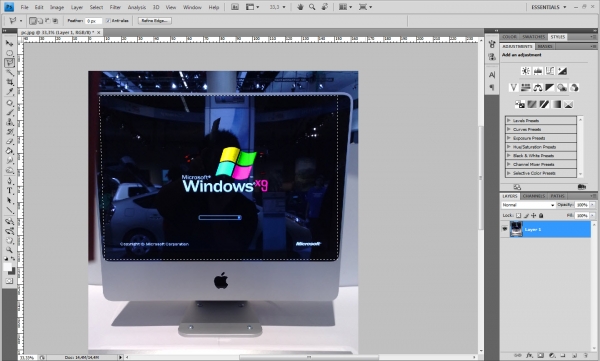The width and height of the screenshot is (600, 361).
Task: Toggle lock transparent pixels
Action: (518, 216)
